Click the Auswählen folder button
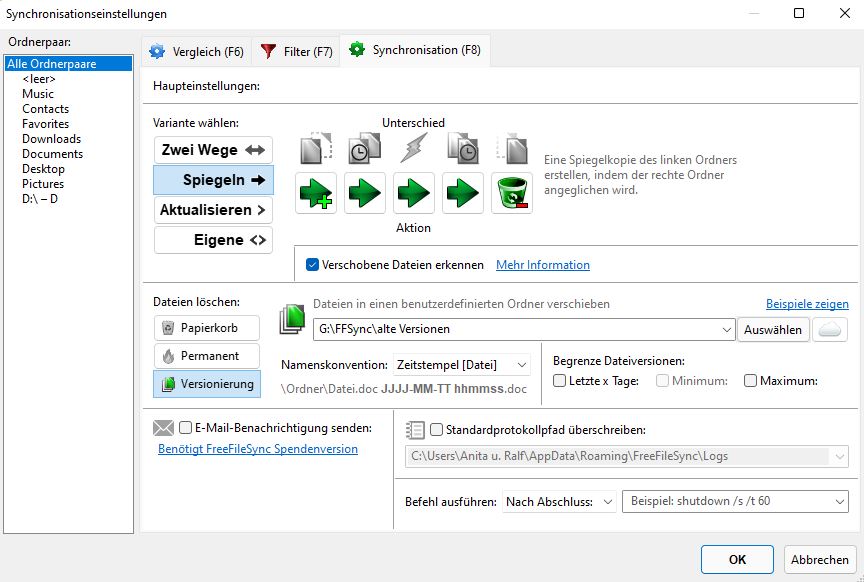 [773, 330]
